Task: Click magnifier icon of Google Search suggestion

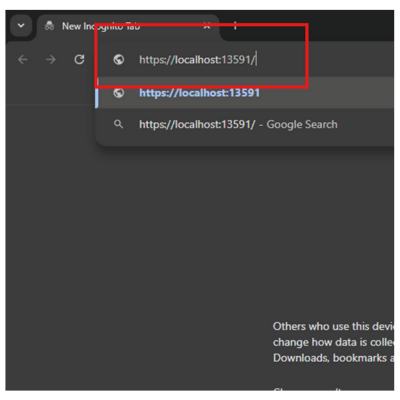Action: click(118, 124)
